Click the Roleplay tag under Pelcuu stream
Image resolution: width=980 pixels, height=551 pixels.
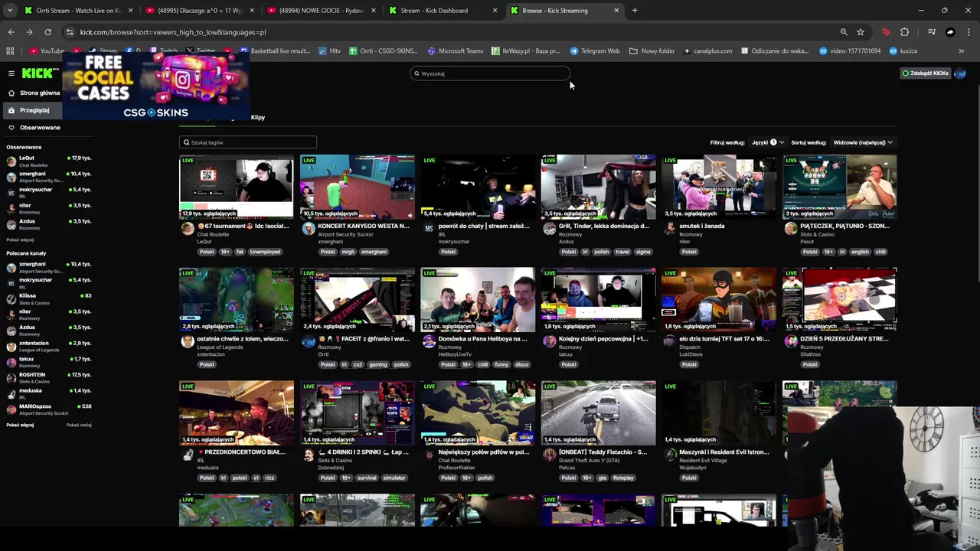623,478
